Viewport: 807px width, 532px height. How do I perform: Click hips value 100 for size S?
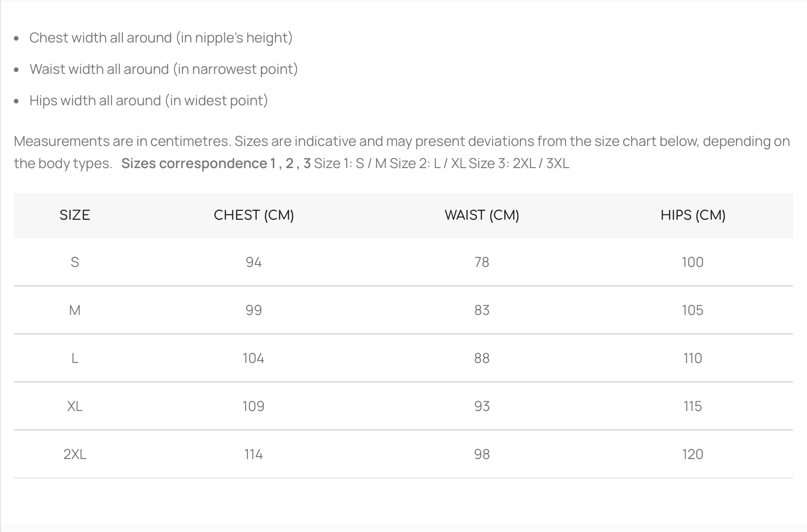coord(693,262)
